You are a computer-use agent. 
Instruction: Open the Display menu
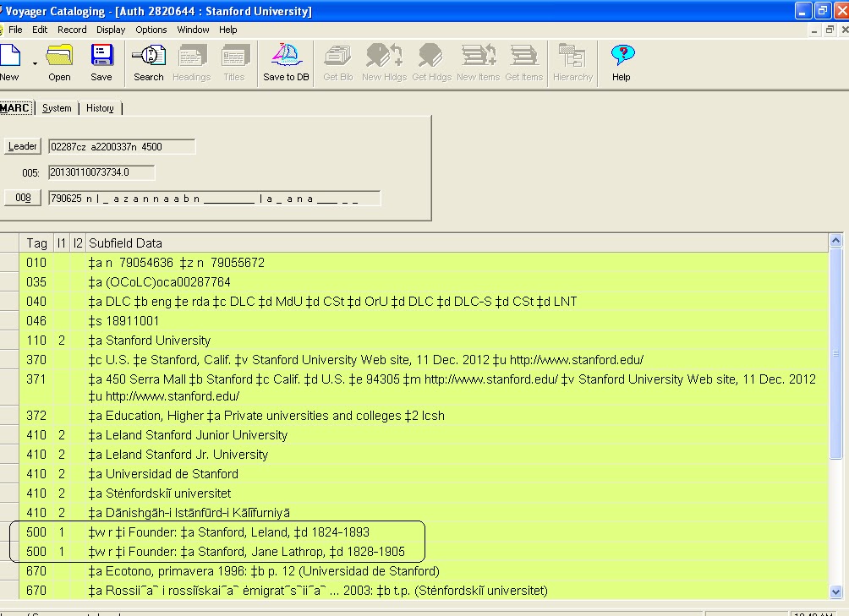[111, 30]
